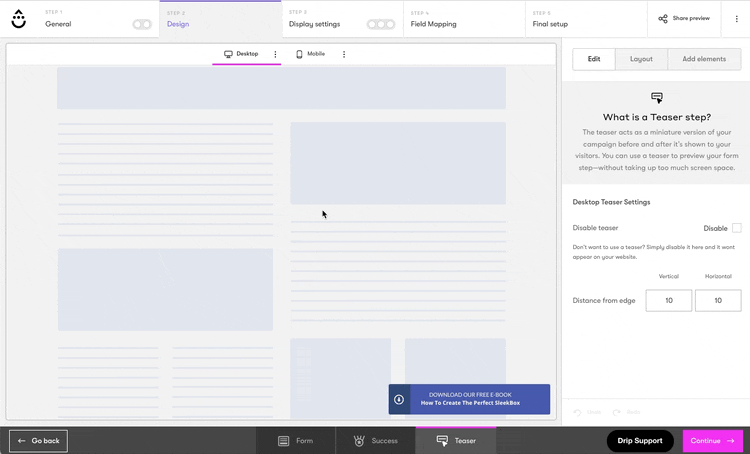The width and height of the screenshot is (750, 454).
Task: Click the teaser icon above the heading
Action: (657, 98)
